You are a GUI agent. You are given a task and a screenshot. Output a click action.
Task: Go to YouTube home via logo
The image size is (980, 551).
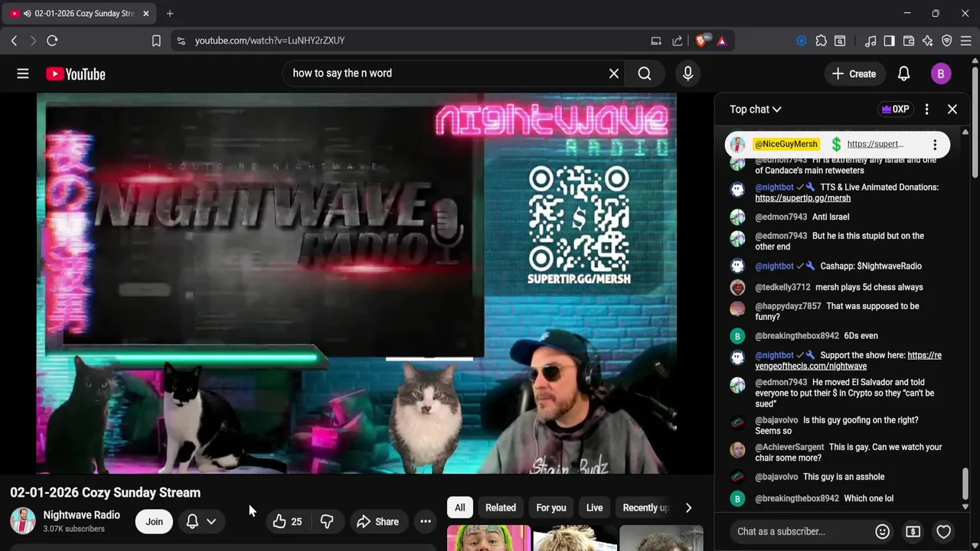click(75, 73)
